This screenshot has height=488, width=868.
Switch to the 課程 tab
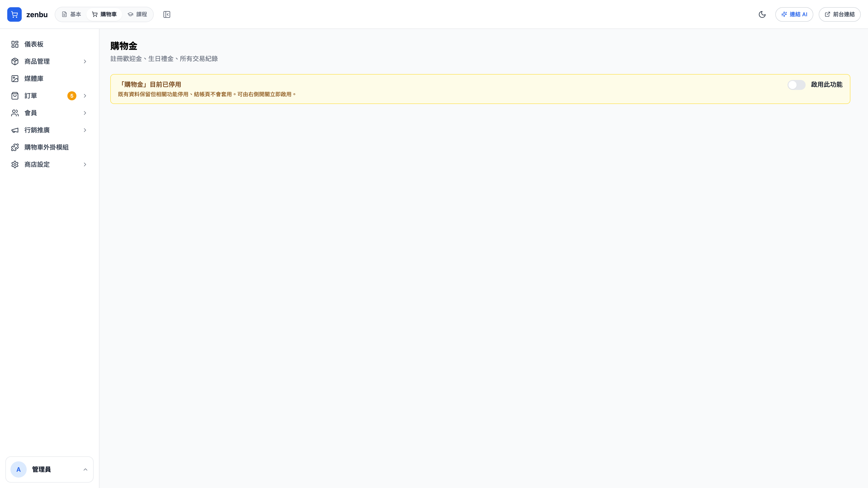(137, 14)
